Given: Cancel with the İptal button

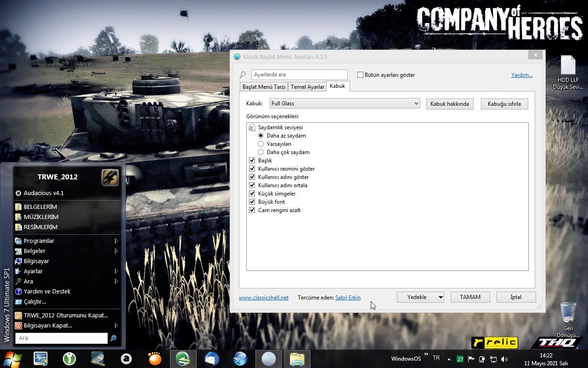Looking at the screenshot, I should click(516, 297).
